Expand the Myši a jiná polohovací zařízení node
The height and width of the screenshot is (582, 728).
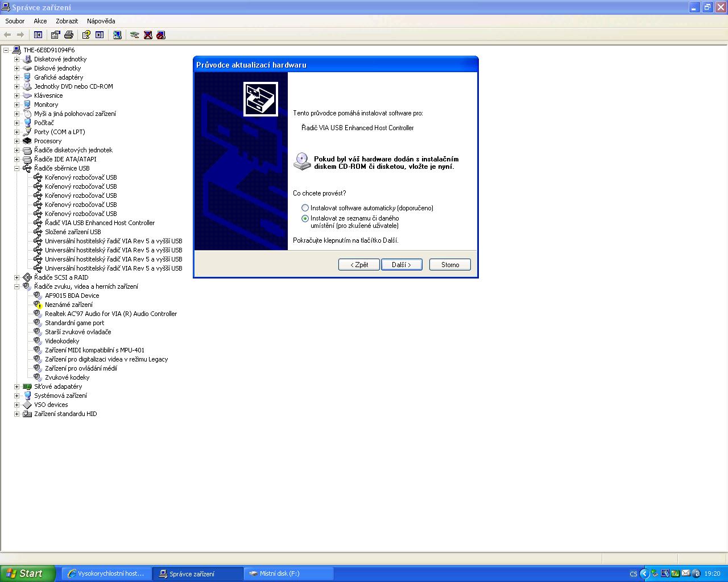16,114
